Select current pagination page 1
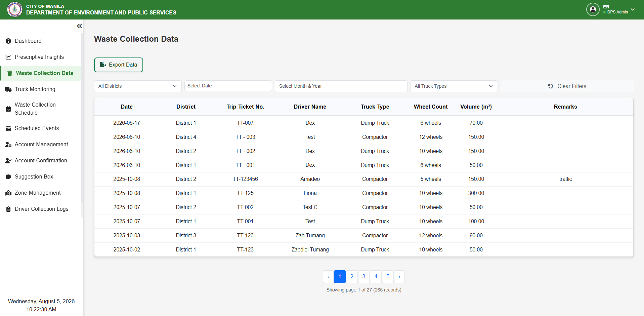Screen dimensions: 644x316 coord(340,277)
